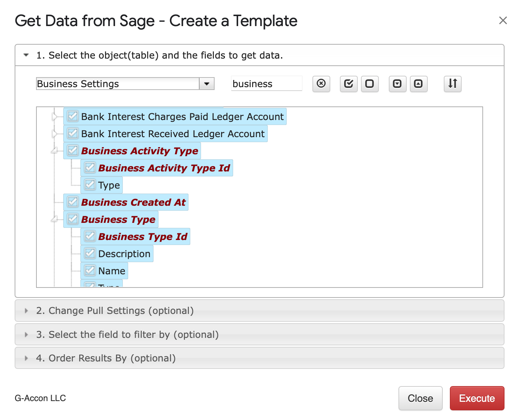The height and width of the screenshot is (420, 522).
Task: Select the Name field in the tree
Action: 112,271
